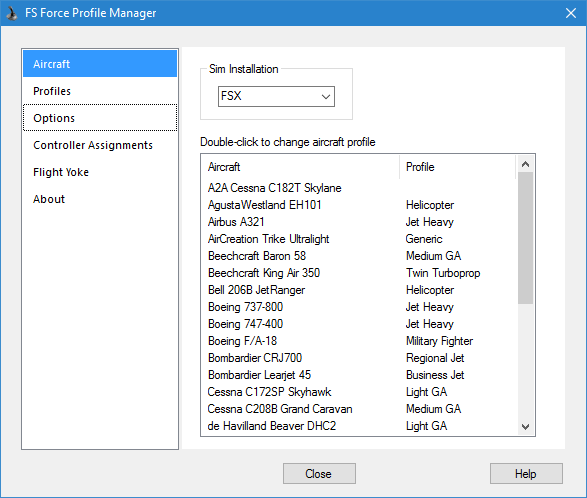Select the Profiles section in sidebar
Image resolution: width=587 pixels, height=498 pixels.
[x=100, y=91]
